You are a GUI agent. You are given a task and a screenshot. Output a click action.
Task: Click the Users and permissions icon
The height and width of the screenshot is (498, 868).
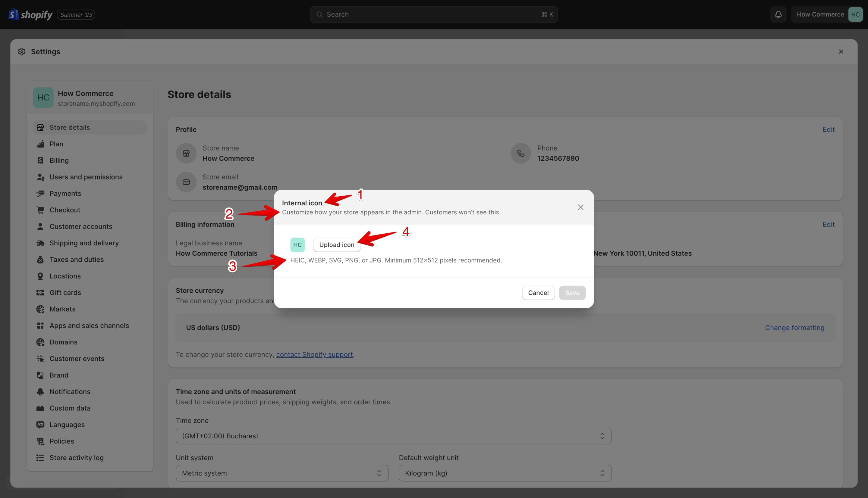click(x=40, y=177)
